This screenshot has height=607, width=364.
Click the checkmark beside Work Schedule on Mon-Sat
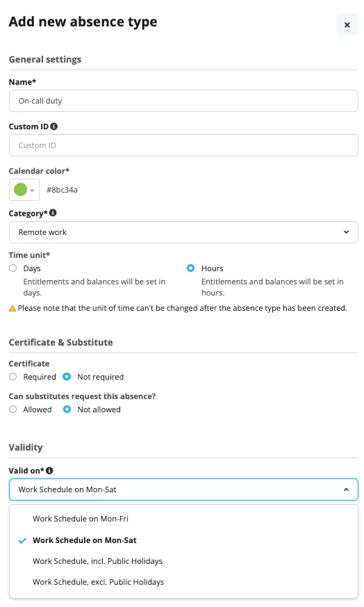[22, 540]
